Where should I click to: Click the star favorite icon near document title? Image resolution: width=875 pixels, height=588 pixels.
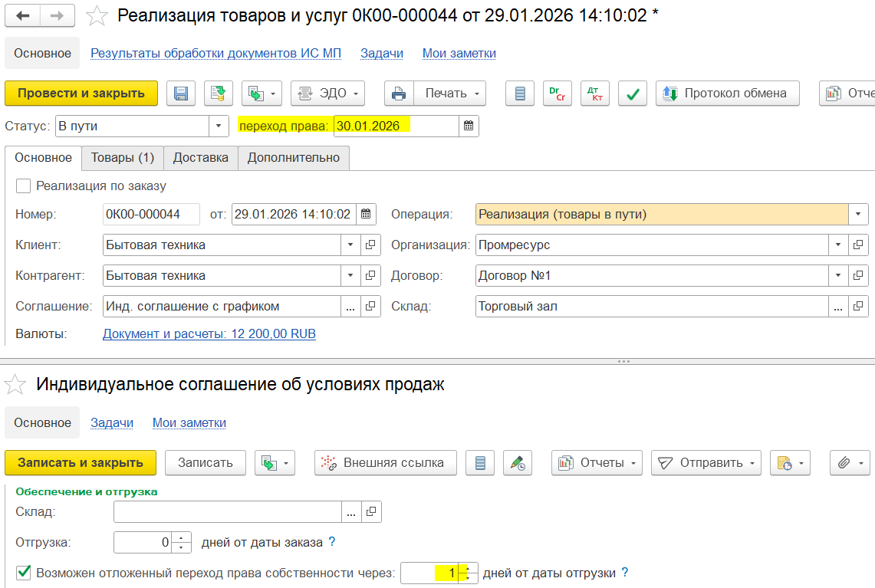pyautogui.click(x=96, y=15)
